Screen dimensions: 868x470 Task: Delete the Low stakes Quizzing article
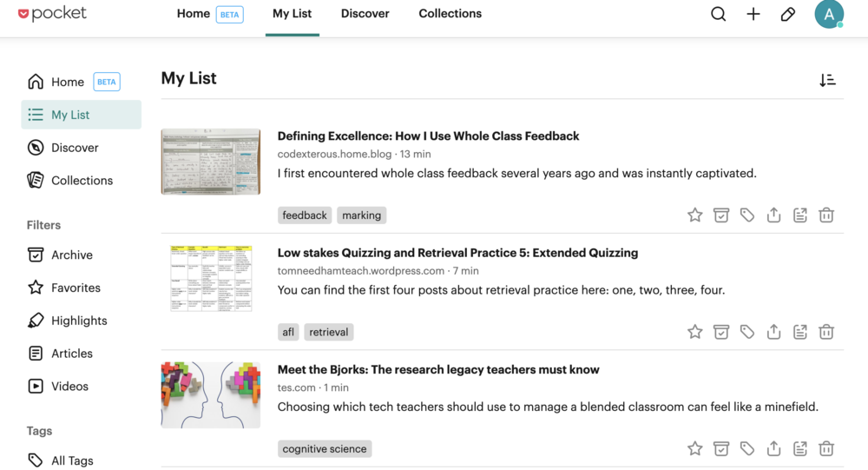(x=826, y=332)
